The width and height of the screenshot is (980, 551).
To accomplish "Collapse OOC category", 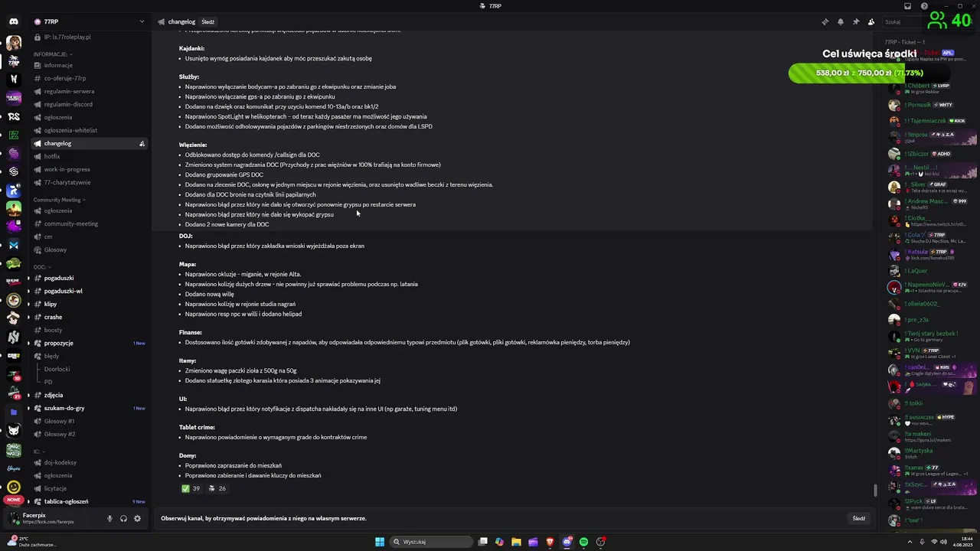I will (43, 267).
